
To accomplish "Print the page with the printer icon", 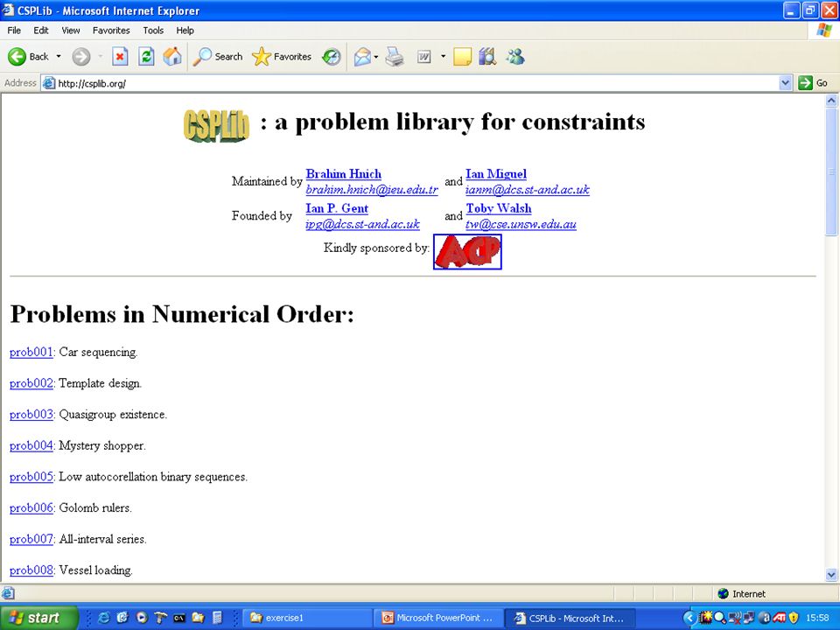I will [395, 56].
